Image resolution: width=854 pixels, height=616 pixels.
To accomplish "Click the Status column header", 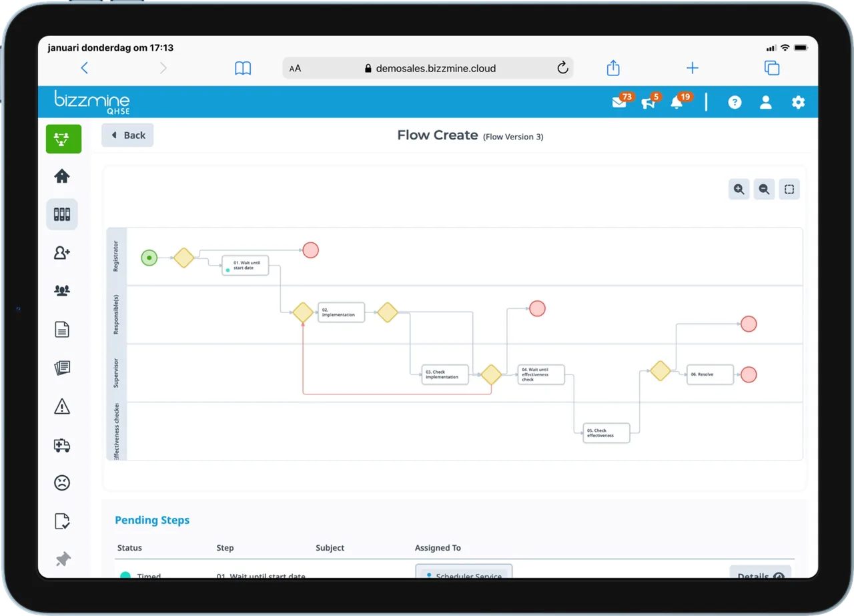I will coord(129,548).
